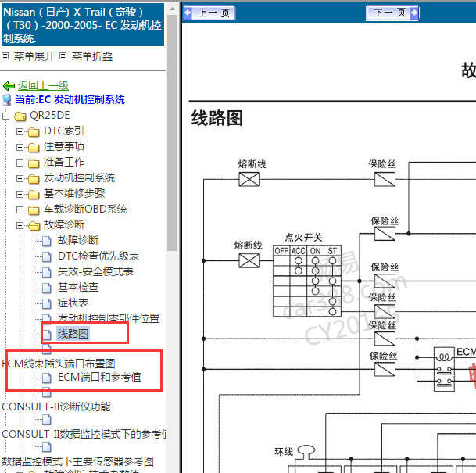Expand the 发动机控制系统 folder
Viewport: 476px width, 473px height.
(x=20, y=178)
